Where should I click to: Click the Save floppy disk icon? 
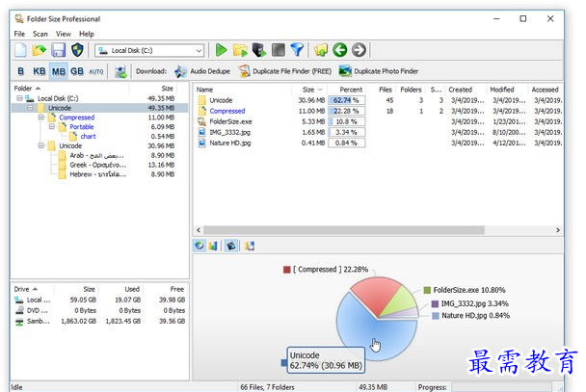point(58,50)
